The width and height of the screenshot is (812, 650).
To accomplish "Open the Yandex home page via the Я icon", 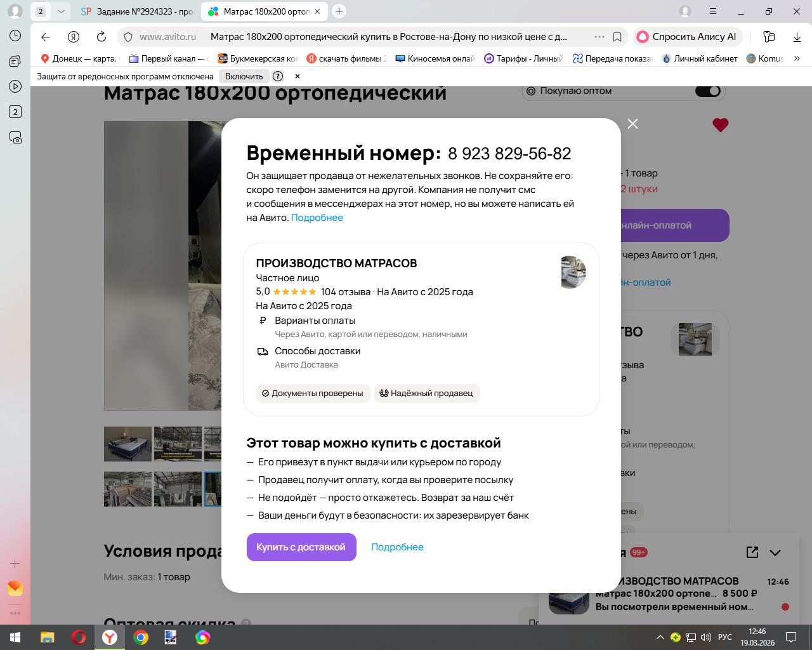I will tap(74, 37).
